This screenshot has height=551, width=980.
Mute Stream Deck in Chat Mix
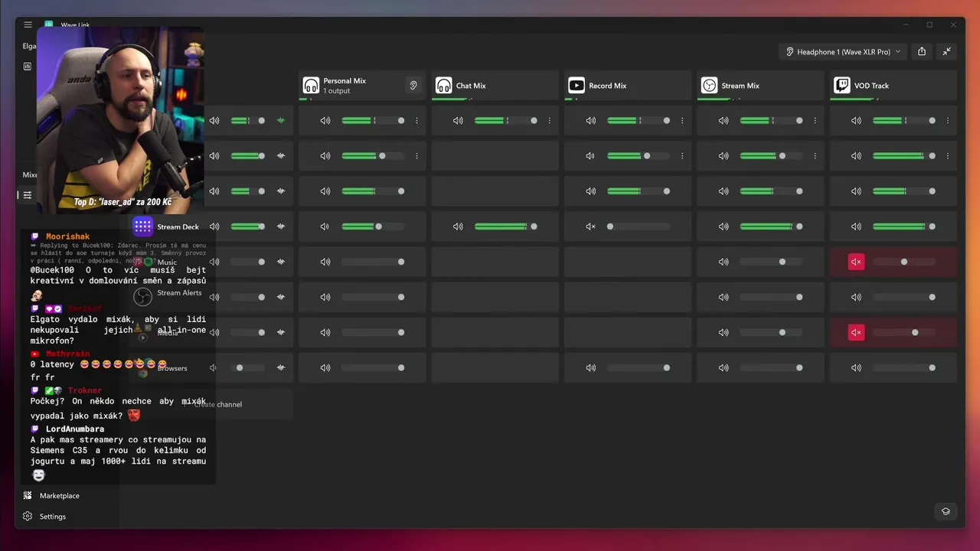[458, 227]
